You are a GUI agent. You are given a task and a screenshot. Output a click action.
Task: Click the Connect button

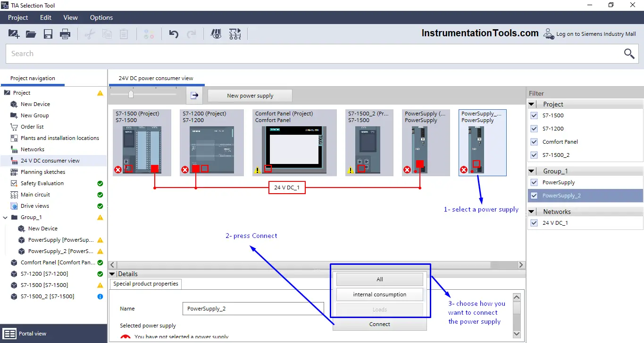point(380,324)
